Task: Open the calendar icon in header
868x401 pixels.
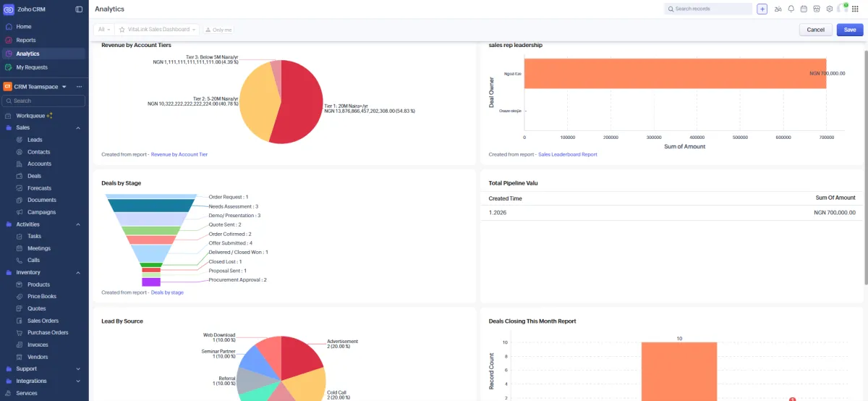Action: 804,9
